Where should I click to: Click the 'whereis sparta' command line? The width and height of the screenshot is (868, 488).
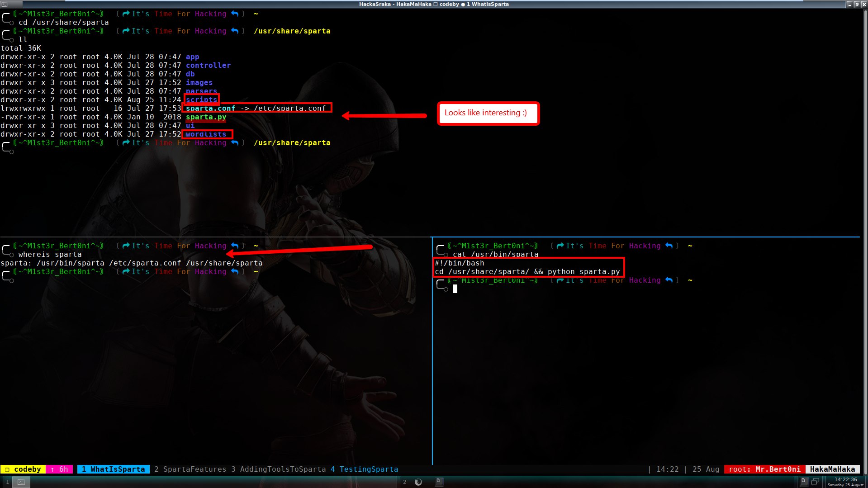click(50, 255)
